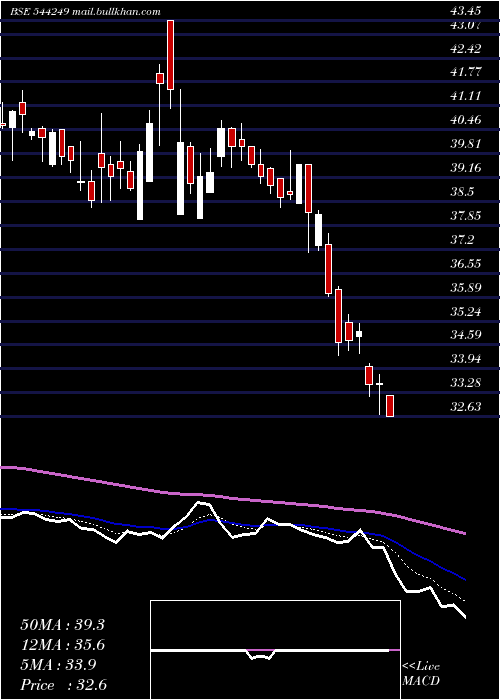Click the last red candlestick near 32.63
This screenshot has height=700, width=500.
390,406
